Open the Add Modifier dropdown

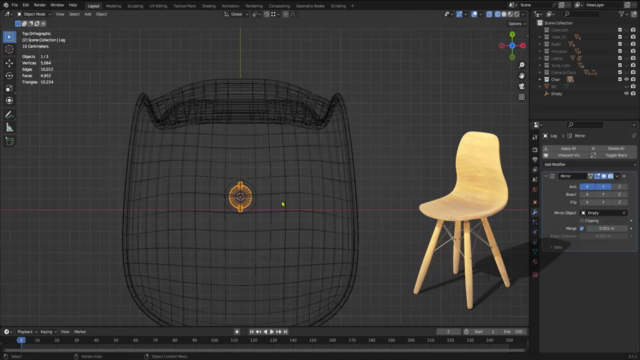(x=590, y=164)
